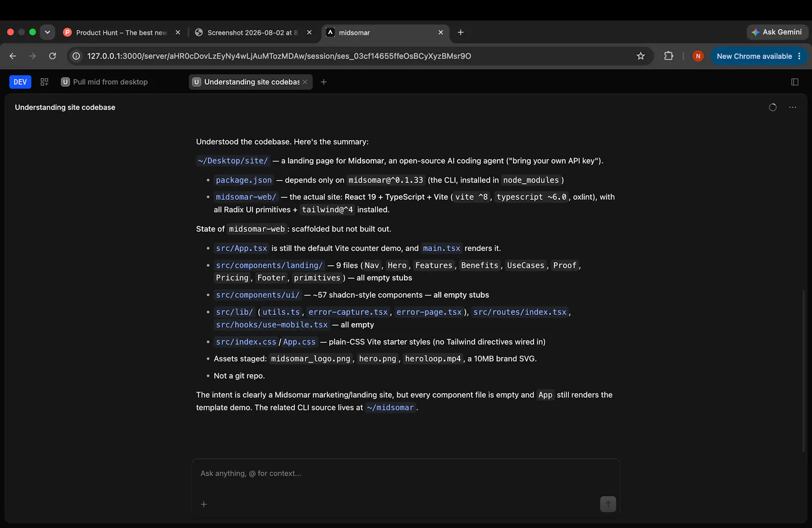Open a new Chrome tab

point(461,32)
